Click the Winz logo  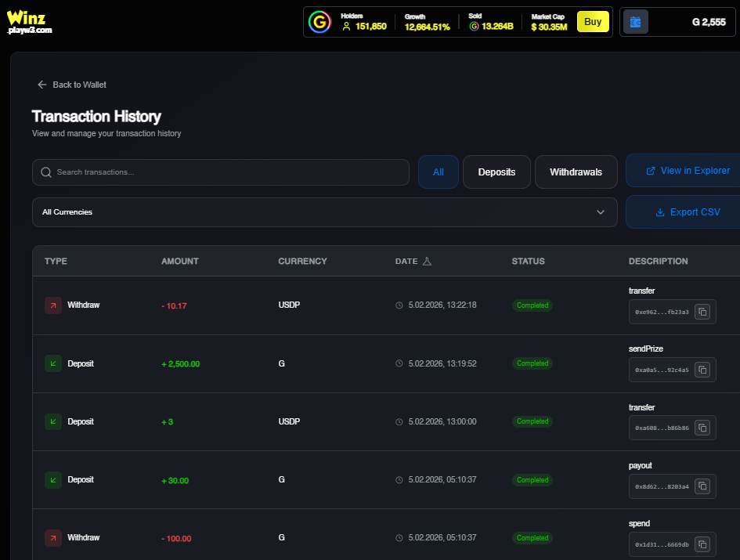click(29, 21)
